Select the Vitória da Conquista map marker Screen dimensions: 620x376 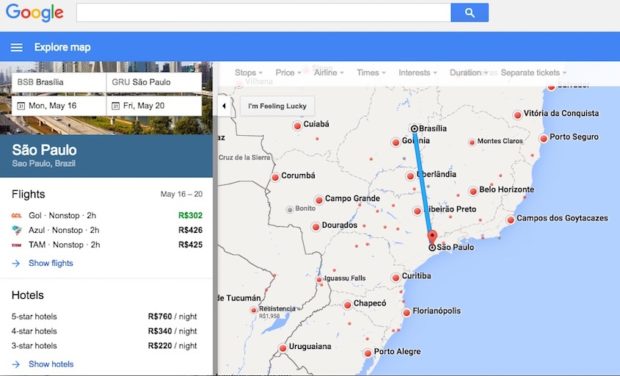(518, 115)
